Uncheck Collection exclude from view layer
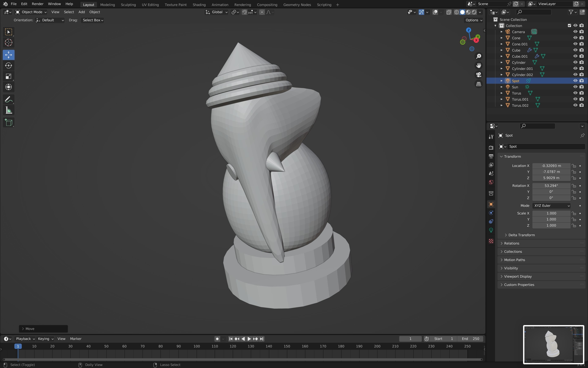Viewport: 588px width, 368px height. pos(569,26)
